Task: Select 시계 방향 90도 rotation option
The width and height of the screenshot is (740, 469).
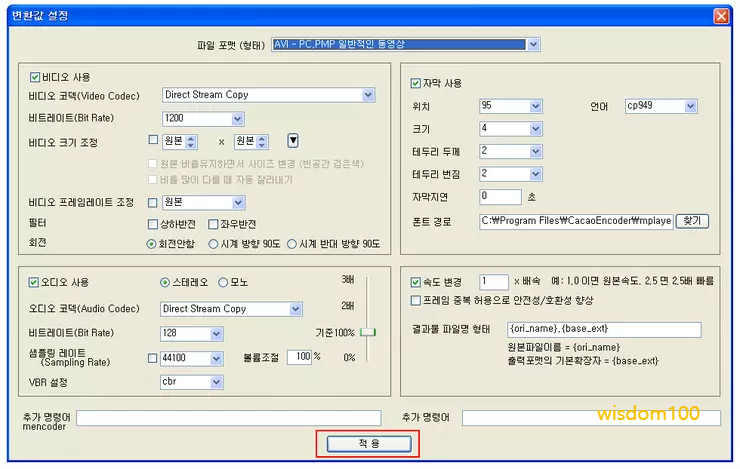Action: pyautogui.click(x=213, y=243)
